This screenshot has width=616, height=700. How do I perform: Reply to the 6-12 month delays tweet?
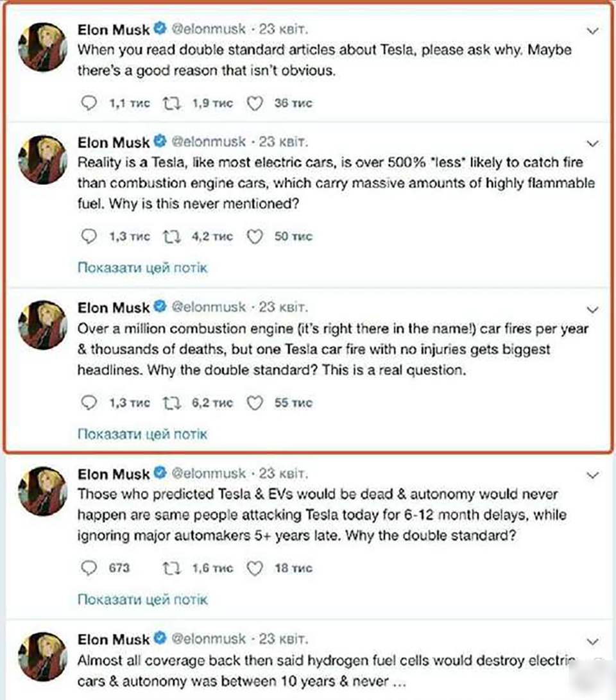(89, 568)
